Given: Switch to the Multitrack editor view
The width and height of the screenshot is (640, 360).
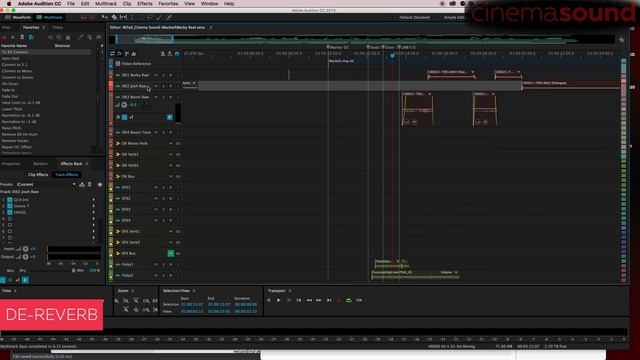Looking at the screenshot, I should pyautogui.click(x=49, y=18).
